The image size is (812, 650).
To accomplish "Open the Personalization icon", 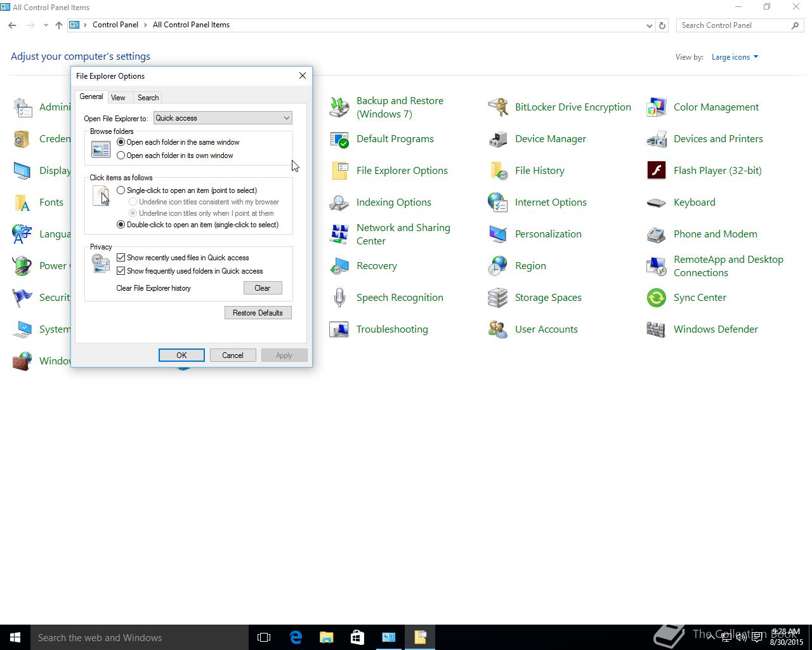I will [498, 234].
